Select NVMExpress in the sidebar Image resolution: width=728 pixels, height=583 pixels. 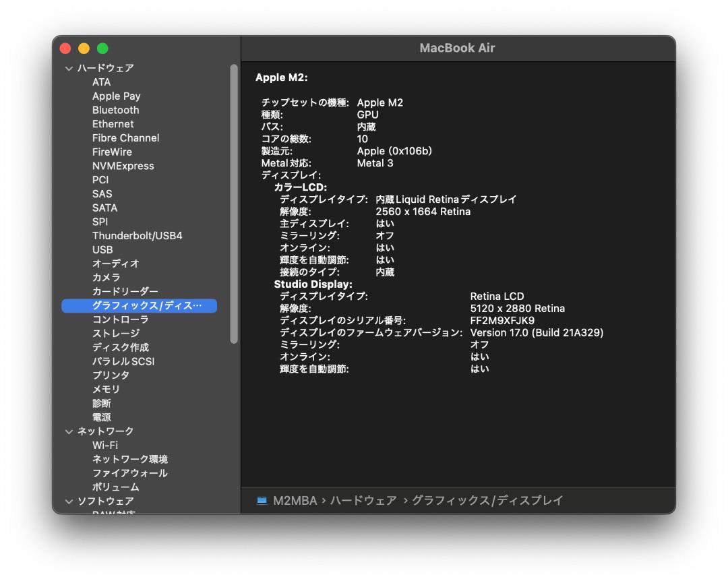tap(123, 166)
